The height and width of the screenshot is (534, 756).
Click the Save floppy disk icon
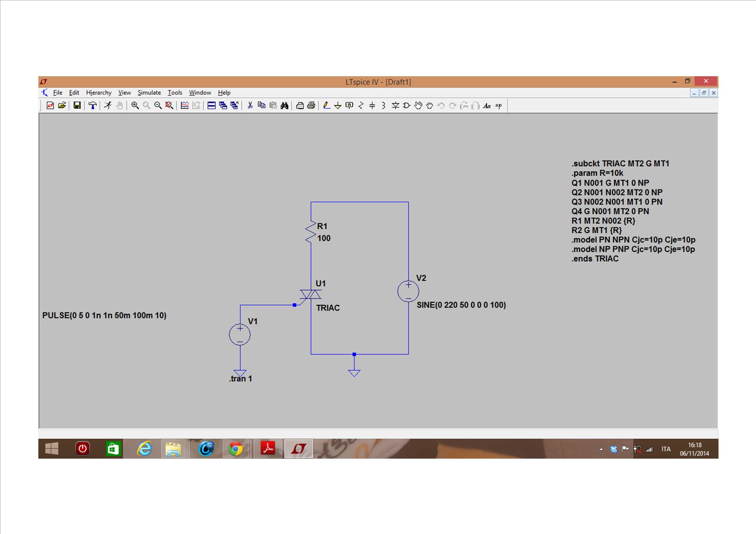[77, 106]
